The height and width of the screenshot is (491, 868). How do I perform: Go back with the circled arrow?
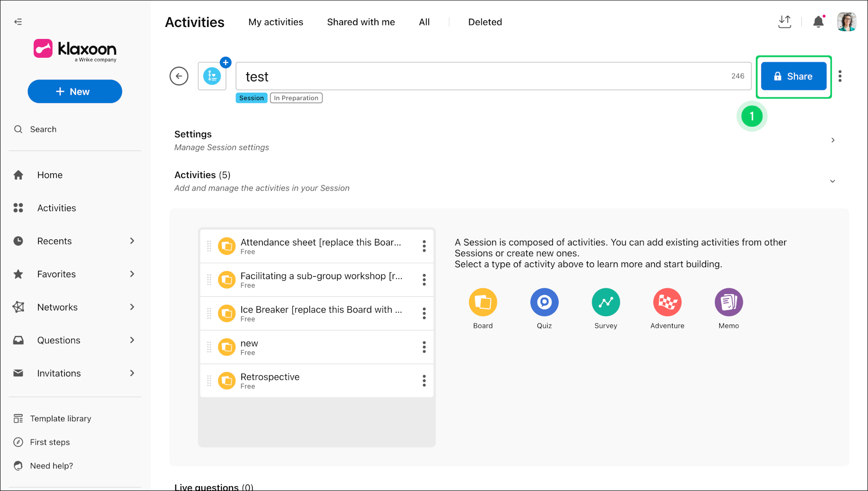(179, 76)
